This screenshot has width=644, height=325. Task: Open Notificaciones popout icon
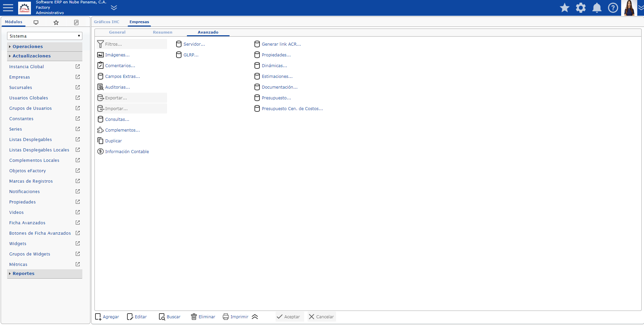click(x=78, y=191)
